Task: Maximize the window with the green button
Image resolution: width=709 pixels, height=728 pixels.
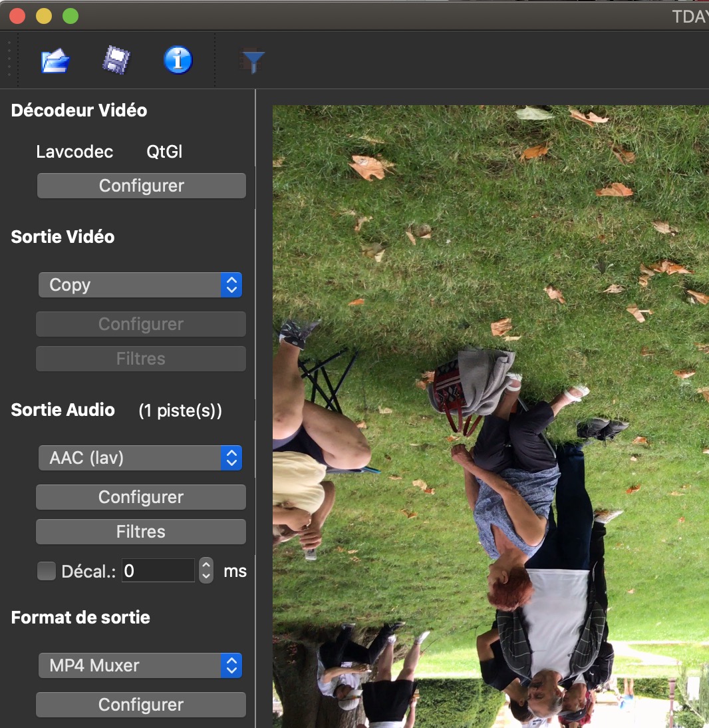Action: (x=71, y=16)
